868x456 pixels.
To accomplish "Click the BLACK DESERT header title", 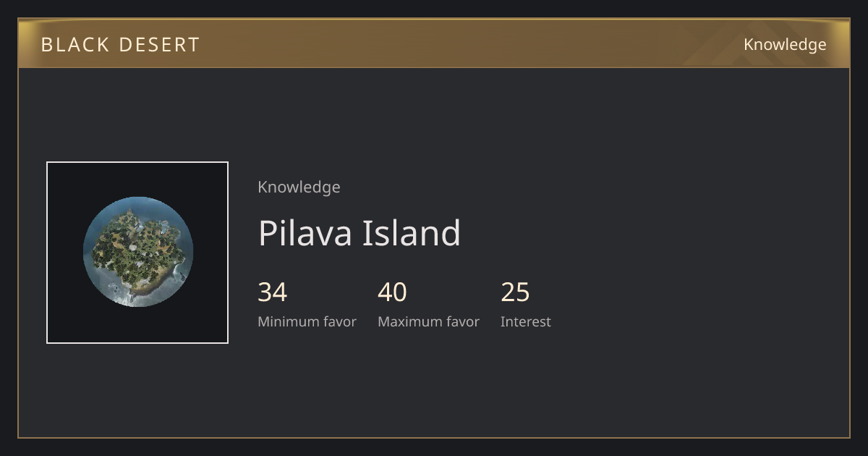I will pyautogui.click(x=120, y=45).
